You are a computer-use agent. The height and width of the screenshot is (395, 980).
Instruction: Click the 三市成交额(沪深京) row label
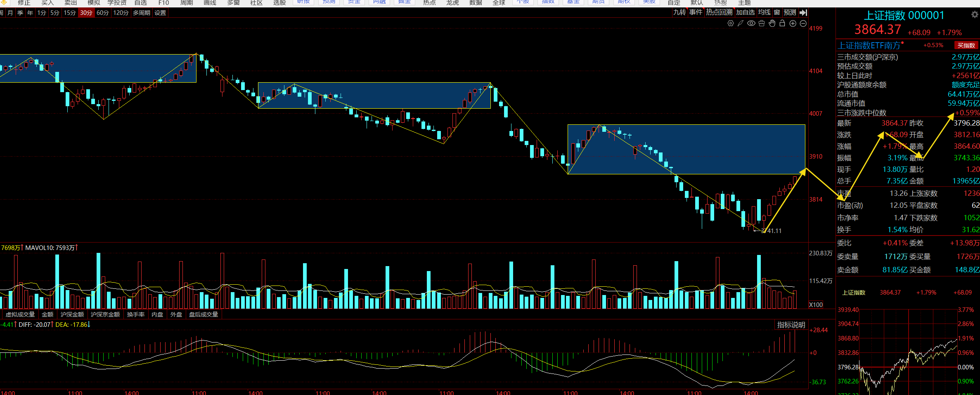point(867,57)
